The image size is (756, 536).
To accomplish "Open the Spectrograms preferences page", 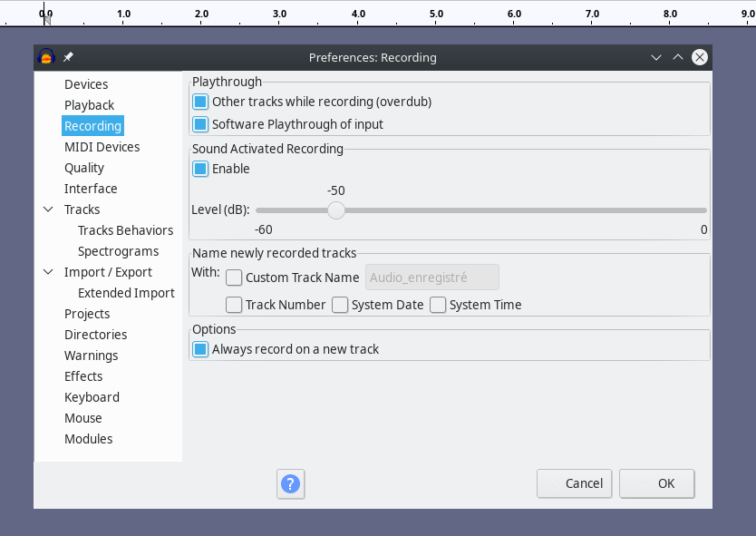I will tap(118, 250).
